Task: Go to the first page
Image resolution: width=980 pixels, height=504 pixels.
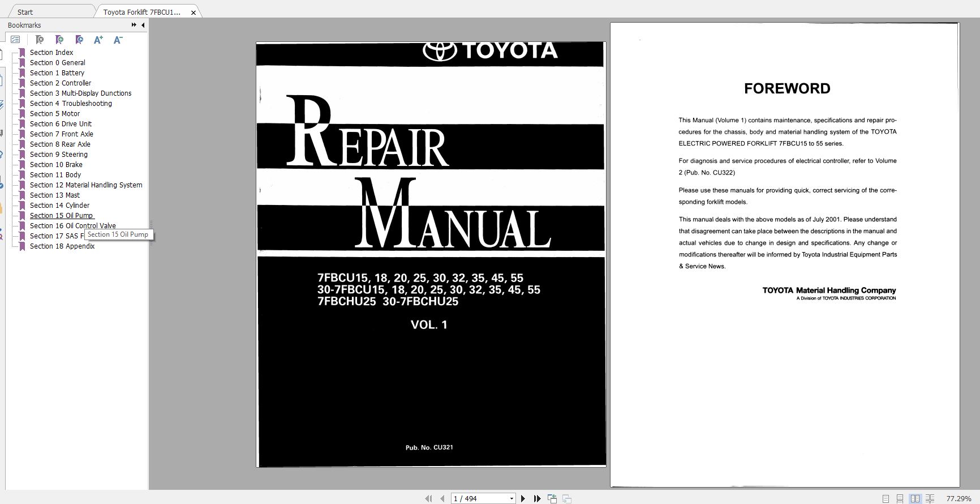Action: click(x=428, y=499)
